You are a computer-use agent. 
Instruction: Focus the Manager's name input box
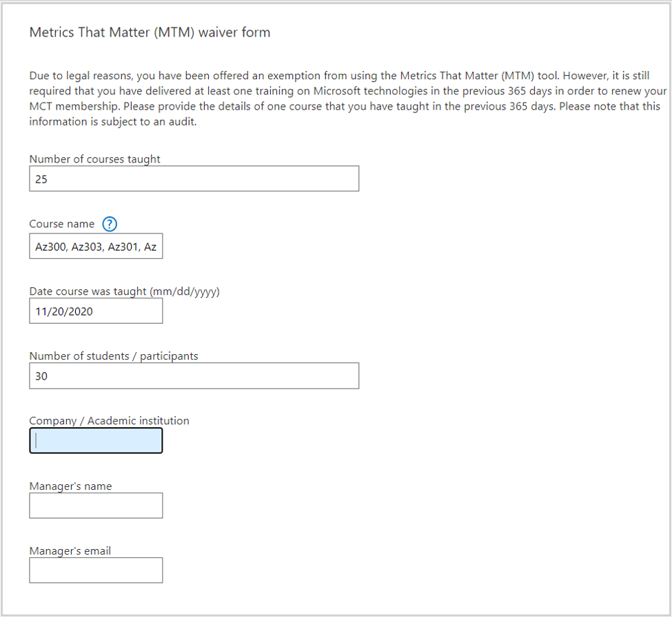(x=96, y=506)
